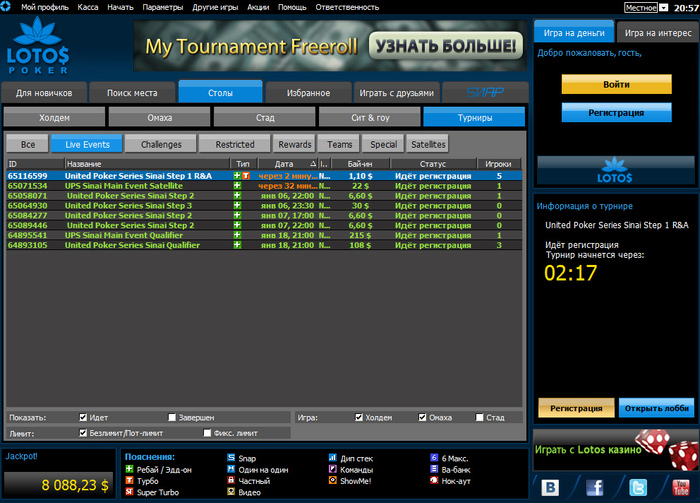Switch to Игра на интерес tab

tap(658, 33)
